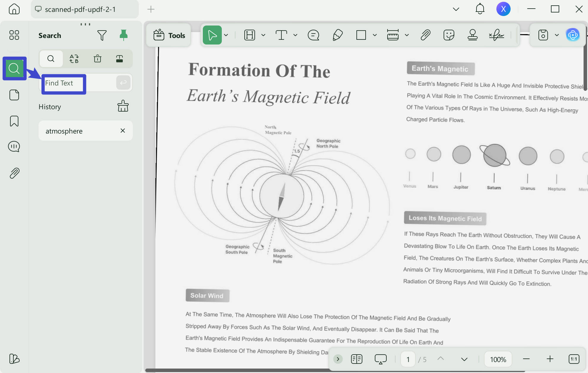The height and width of the screenshot is (373, 588).
Task: Select the stamp tool
Action: (472, 35)
